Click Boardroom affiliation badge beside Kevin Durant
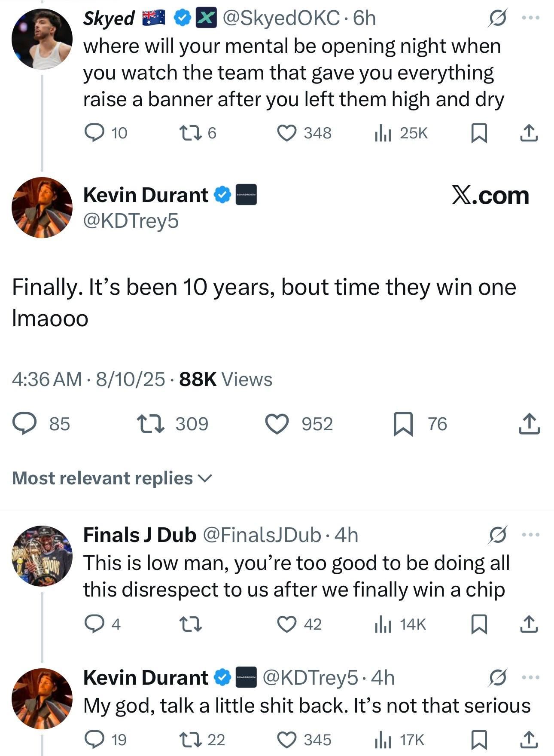The width and height of the screenshot is (554, 756). 246,195
